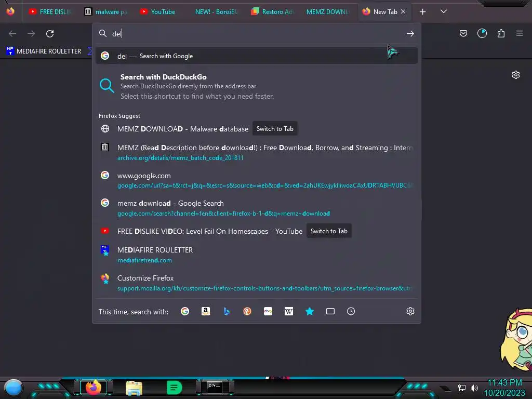Click Switch to Tab for FREE DISLIKE VIDEO
Image resolution: width=532 pixels, height=399 pixels.
(329, 231)
